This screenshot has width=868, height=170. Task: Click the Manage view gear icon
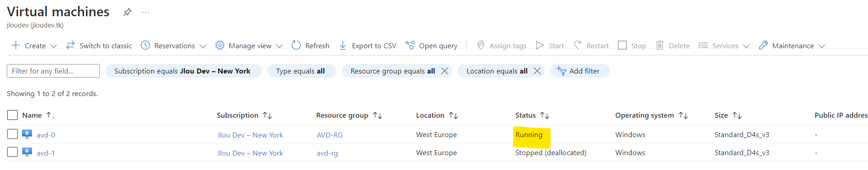(220, 46)
